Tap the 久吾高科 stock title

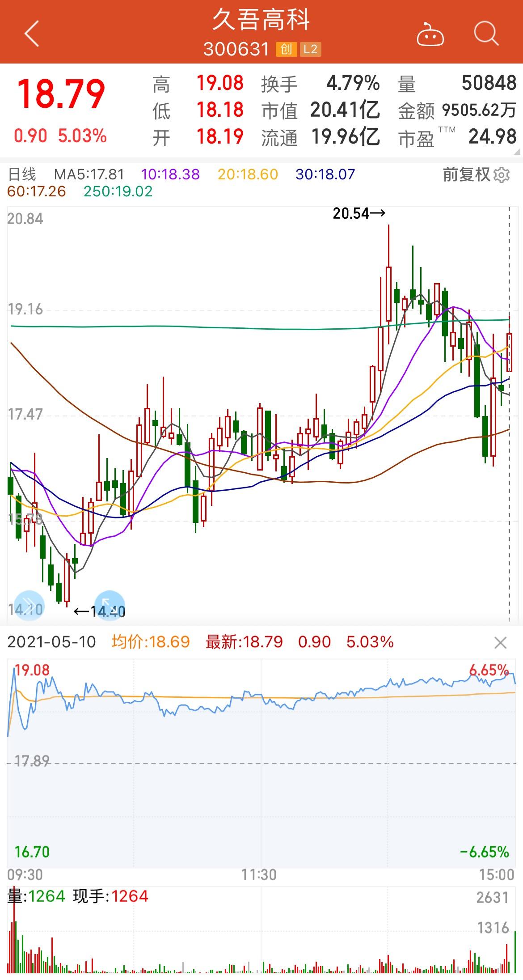pos(261,20)
